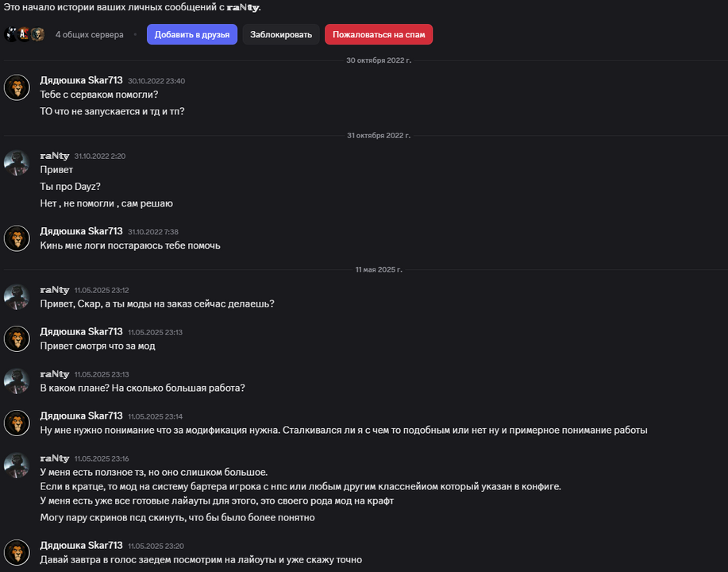Click the 11 мая 2025 г. date divider
Screen dimensions: 728x572
[379, 269]
